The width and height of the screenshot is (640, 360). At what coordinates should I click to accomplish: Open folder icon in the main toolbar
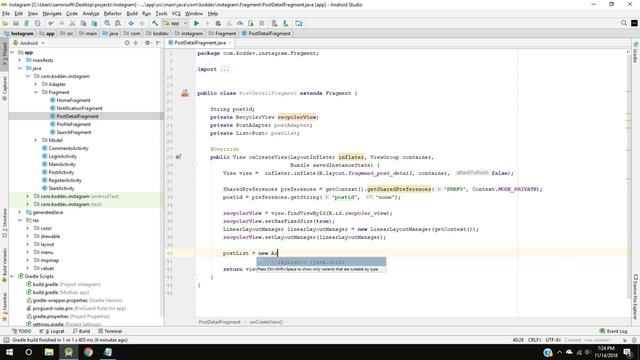tap(5, 23)
